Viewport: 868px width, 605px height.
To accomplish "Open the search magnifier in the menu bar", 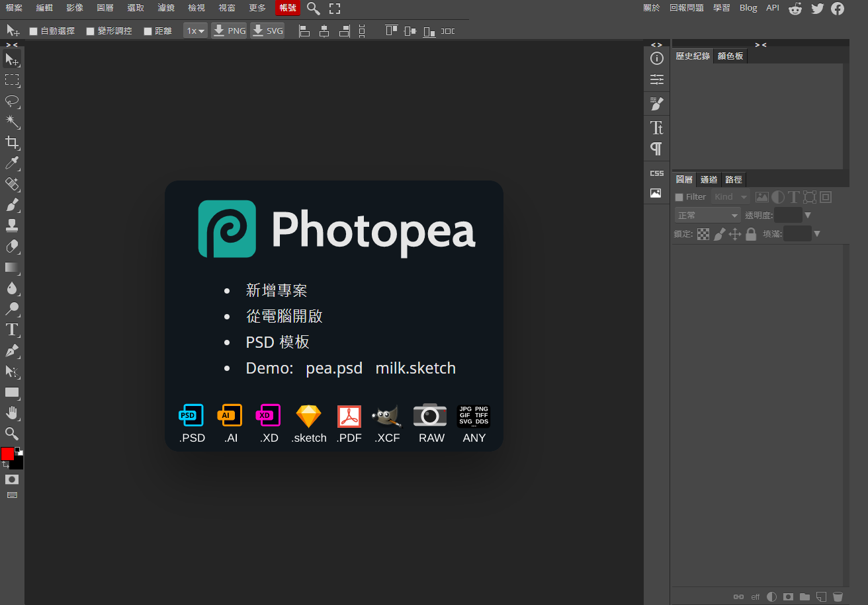I will point(314,9).
